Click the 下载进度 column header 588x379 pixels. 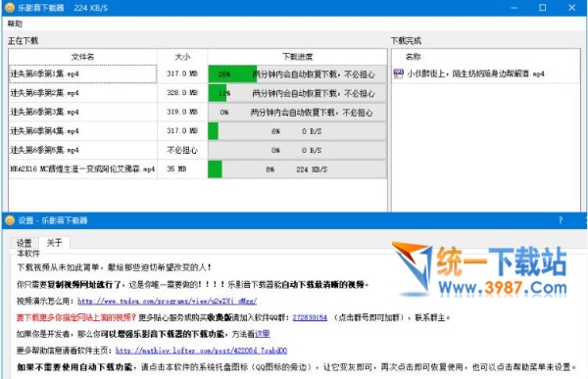pyautogui.click(x=297, y=57)
